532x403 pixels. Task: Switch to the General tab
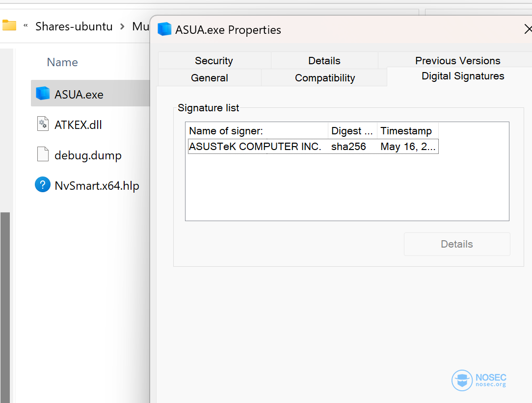point(210,77)
